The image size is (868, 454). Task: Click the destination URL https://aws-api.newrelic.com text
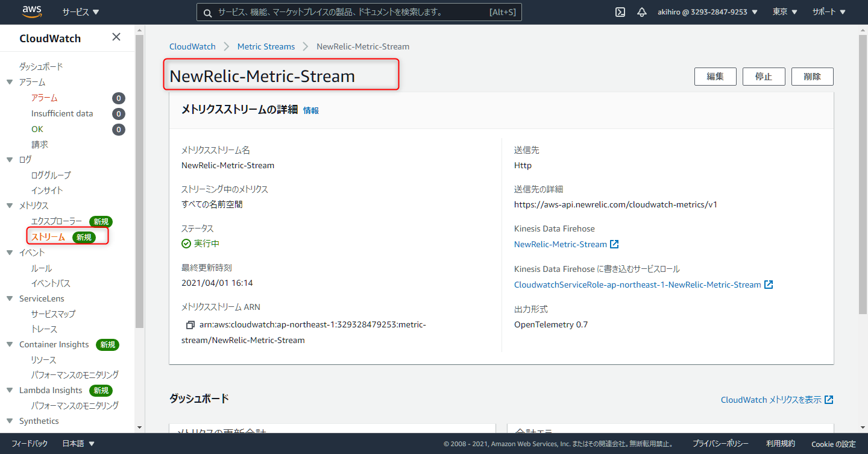pyautogui.click(x=615, y=204)
